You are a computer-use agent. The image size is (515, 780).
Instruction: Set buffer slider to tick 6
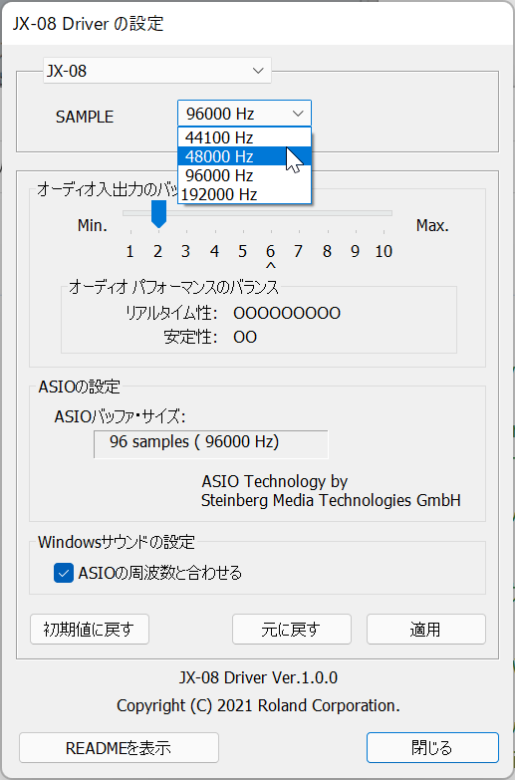[x=271, y=213]
